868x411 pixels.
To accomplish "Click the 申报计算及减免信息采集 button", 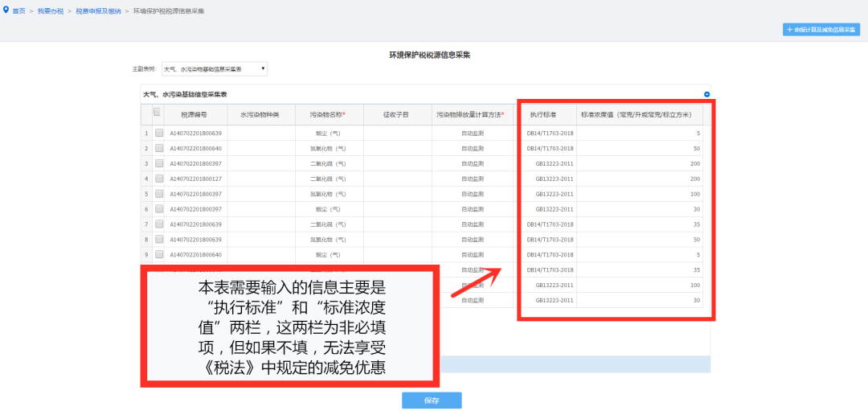I will pyautogui.click(x=821, y=30).
